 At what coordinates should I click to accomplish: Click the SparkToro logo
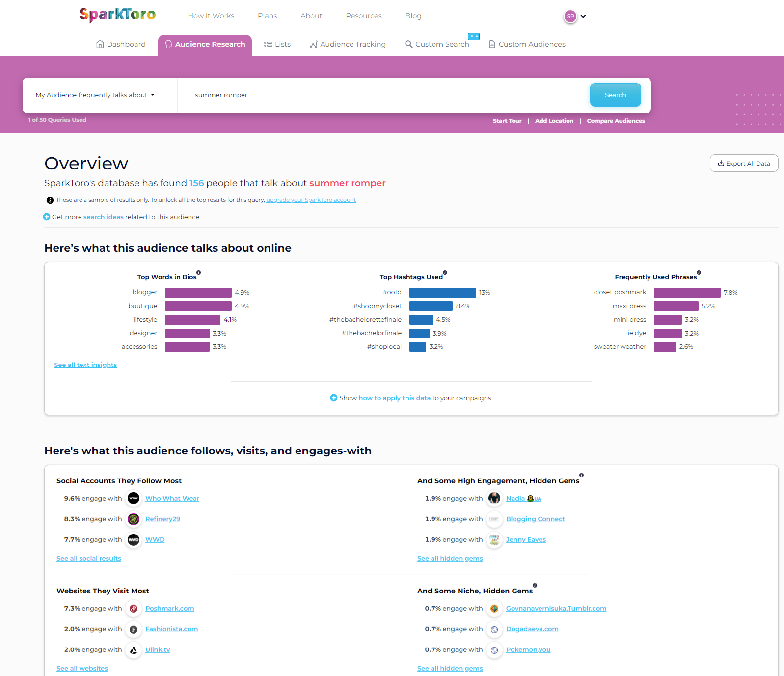click(117, 15)
